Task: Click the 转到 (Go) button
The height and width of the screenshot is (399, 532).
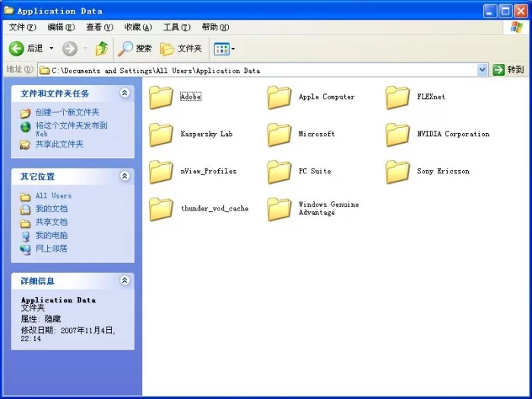Action: [x=508, y=70]
